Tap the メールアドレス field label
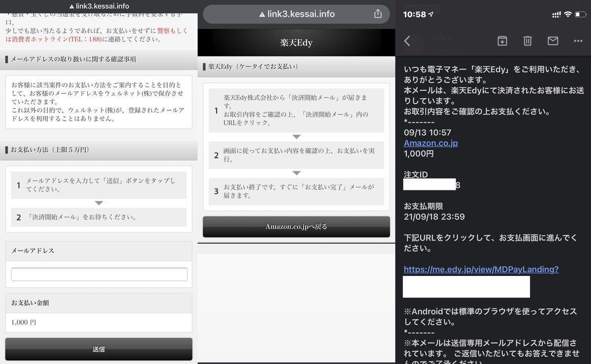The height and width of the screenshot is (364, 591). coord(33,251)
